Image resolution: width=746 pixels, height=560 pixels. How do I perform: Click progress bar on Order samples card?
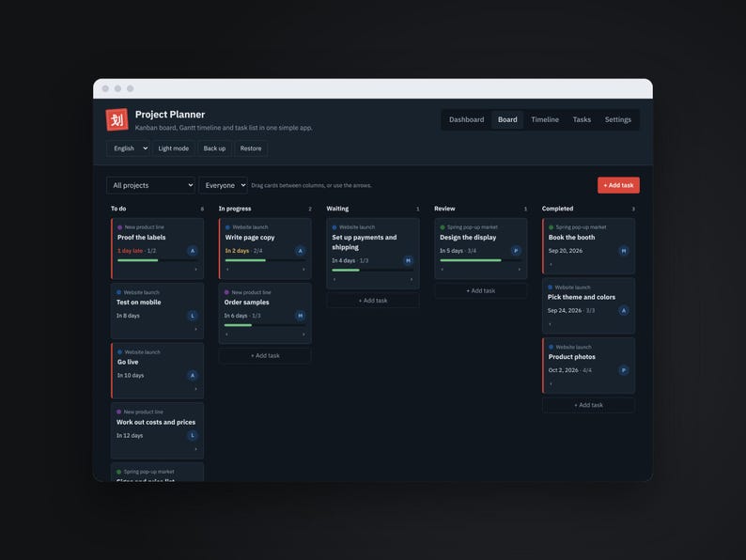pos(265,325)
